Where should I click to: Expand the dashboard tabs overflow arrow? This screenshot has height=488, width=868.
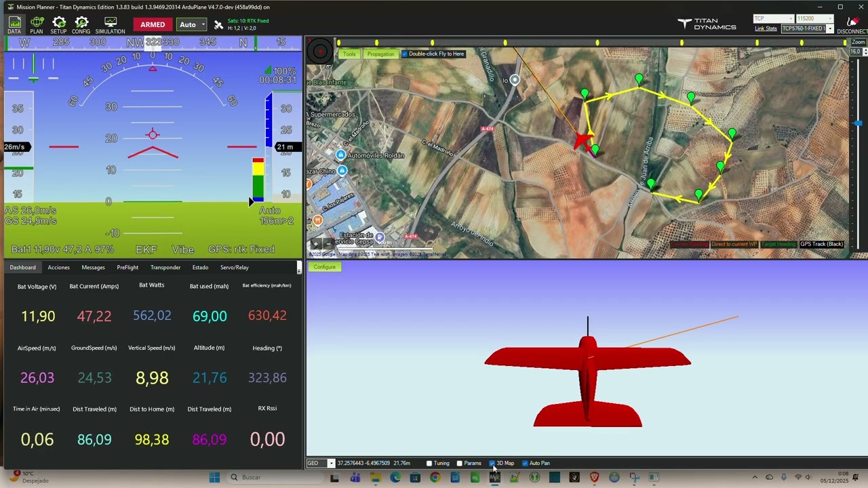(x=299, y=268)
